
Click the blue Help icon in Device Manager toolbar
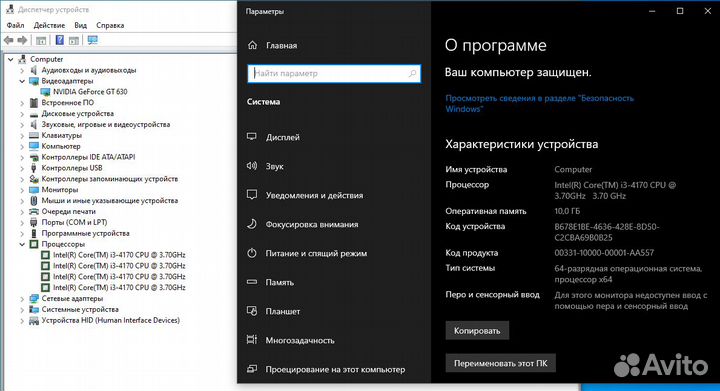point(59,40)
